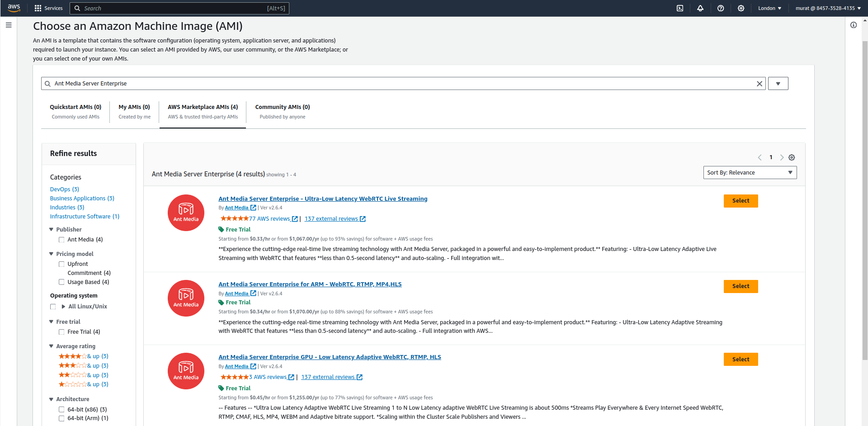Screen dimensions: 868x426
Task: Open external link icon beside first 137 external reviews
Action: pyautogui.click(x=363, y=219)
